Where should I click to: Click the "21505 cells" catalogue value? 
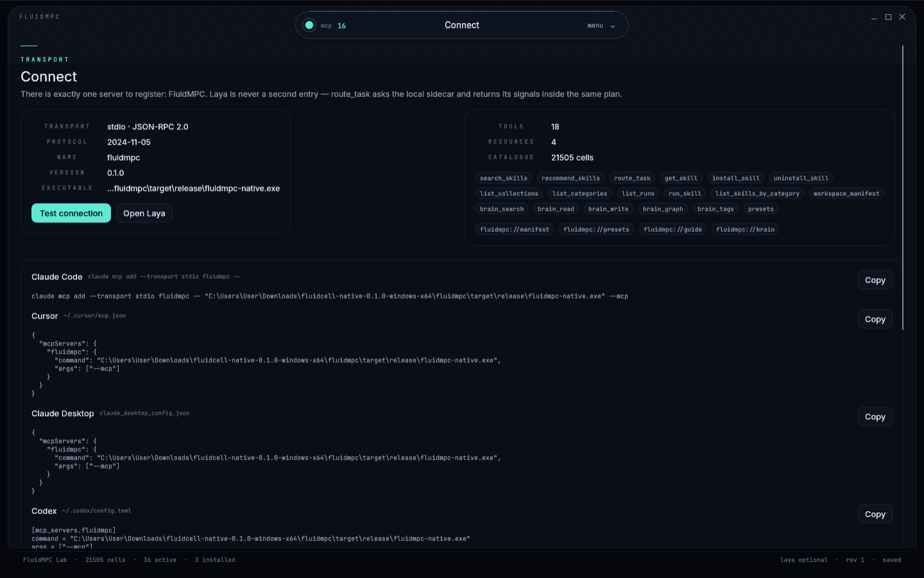pyautogui.click(x=572, y=158)
